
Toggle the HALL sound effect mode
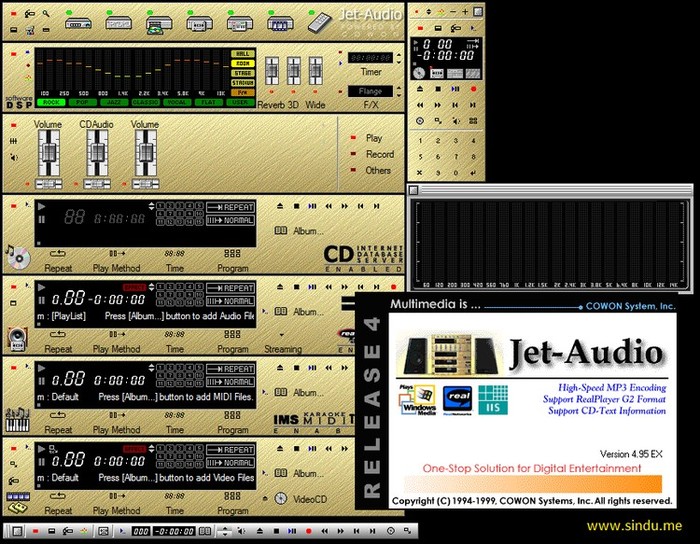coord(242,53)
